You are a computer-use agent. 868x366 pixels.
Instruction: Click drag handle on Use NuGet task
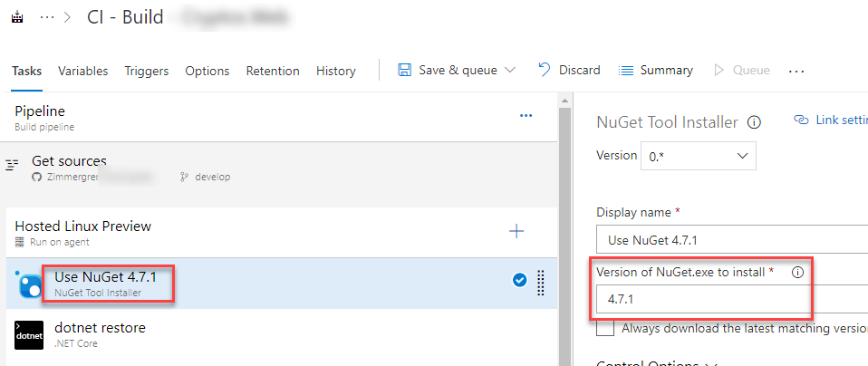[541, 283]
